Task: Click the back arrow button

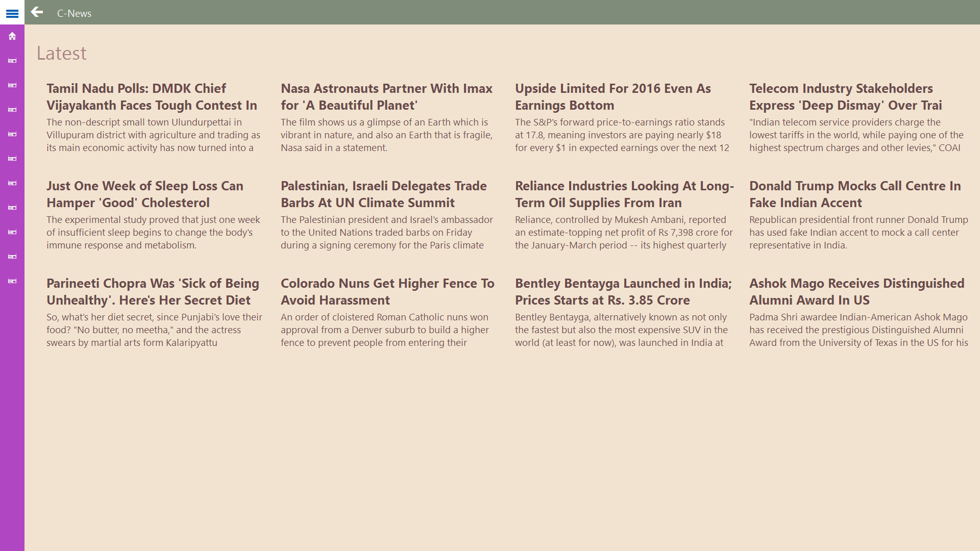Action: point(37,12)
